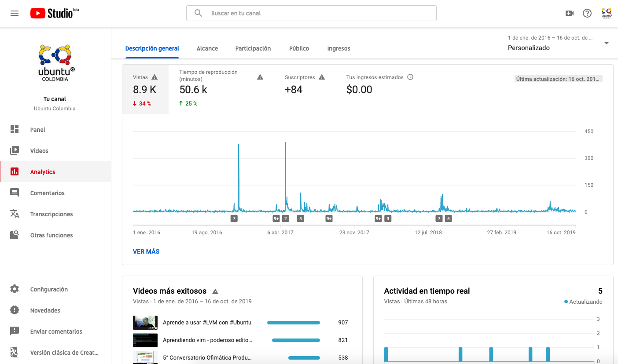Switch to the Participación tab
This screenshot has height=364, width=618.
click(x=253, y=48)
